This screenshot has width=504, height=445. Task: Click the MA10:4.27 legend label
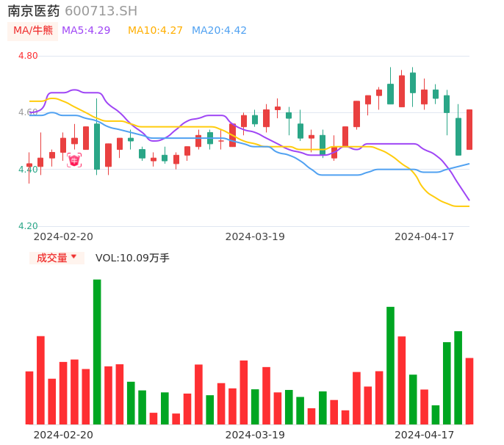(x=155, y=31)
